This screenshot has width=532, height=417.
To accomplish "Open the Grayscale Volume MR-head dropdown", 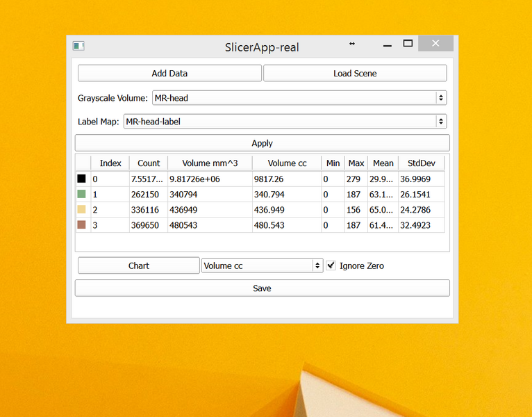I will (x=299, y=98).
